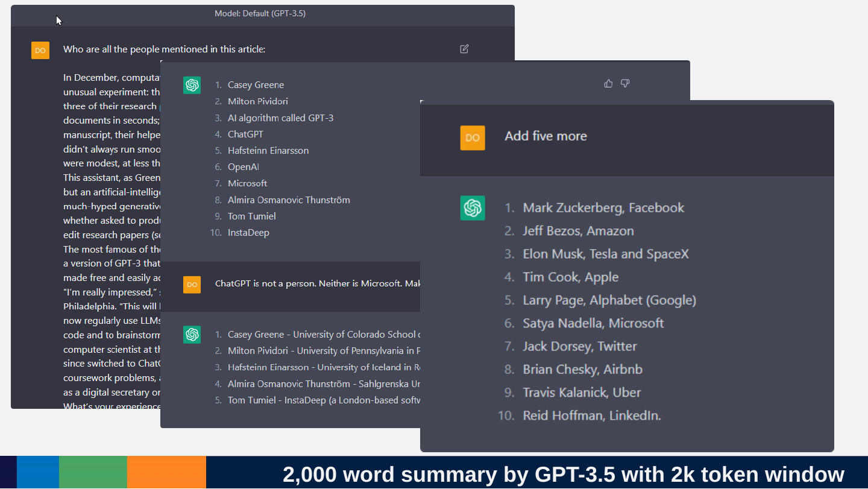Click the "2,000 word summary by GPT-3.5" caption
868x489 pixels.
click(564, 475)
